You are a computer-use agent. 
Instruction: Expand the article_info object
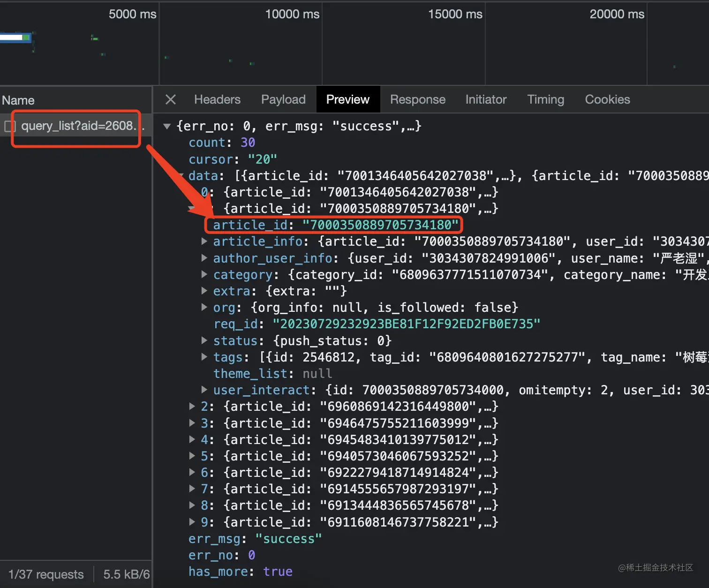point(204,241)
